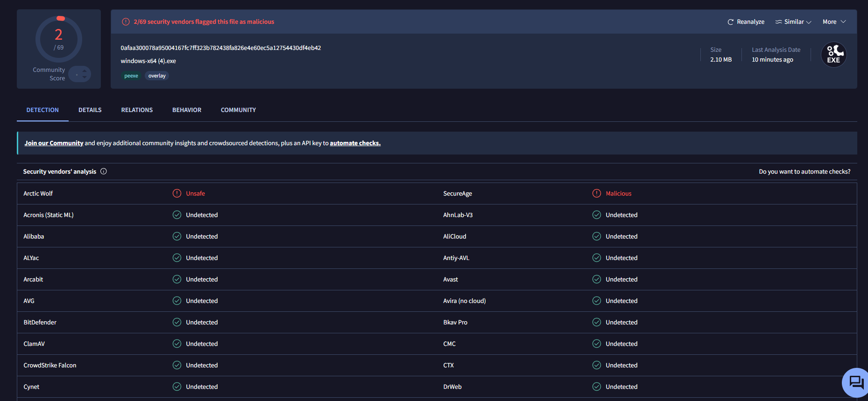Image resolution: width=868 pixels, height=401 pixels.
Task: Click the Arctic Wolf vendor name
Action: pyautogui.click(x=38, y=194)
